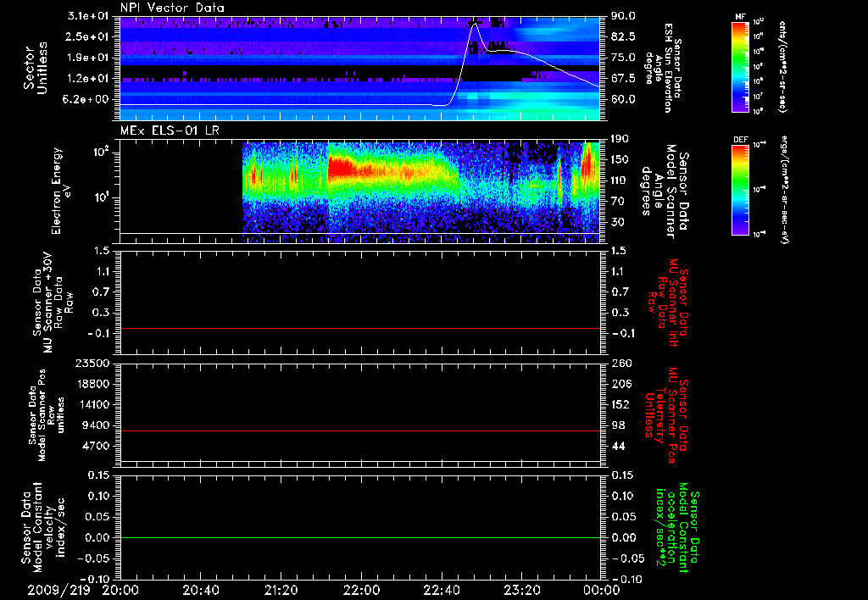The image size is (868, 600).
Task: Click the 98 telemetry tick value
Action: [618, 425]
